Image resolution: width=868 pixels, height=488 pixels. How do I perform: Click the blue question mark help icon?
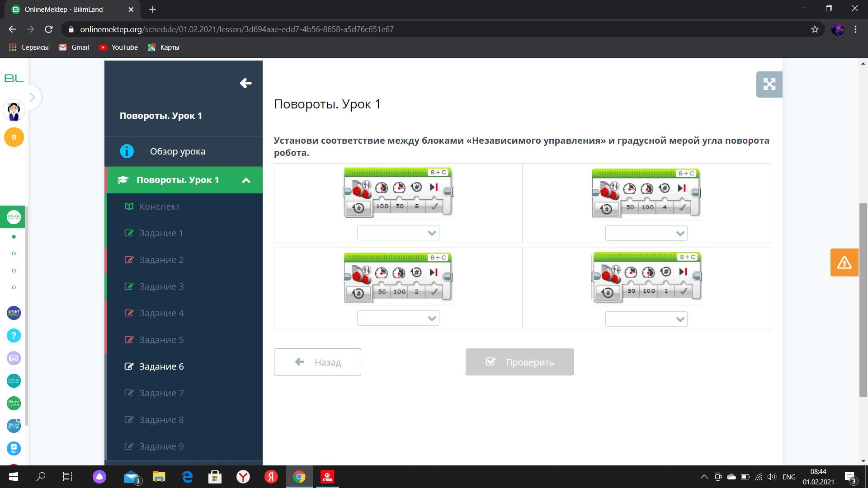[14, 335]
